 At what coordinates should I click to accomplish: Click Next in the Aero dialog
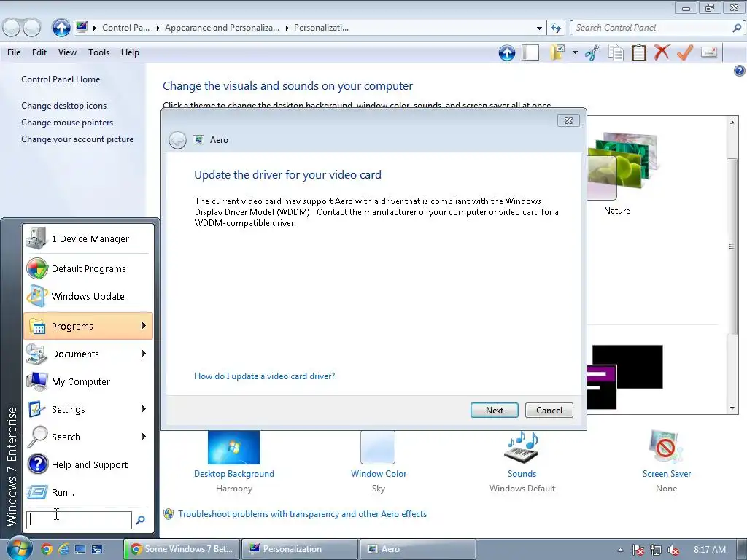[x=494, y=410]
